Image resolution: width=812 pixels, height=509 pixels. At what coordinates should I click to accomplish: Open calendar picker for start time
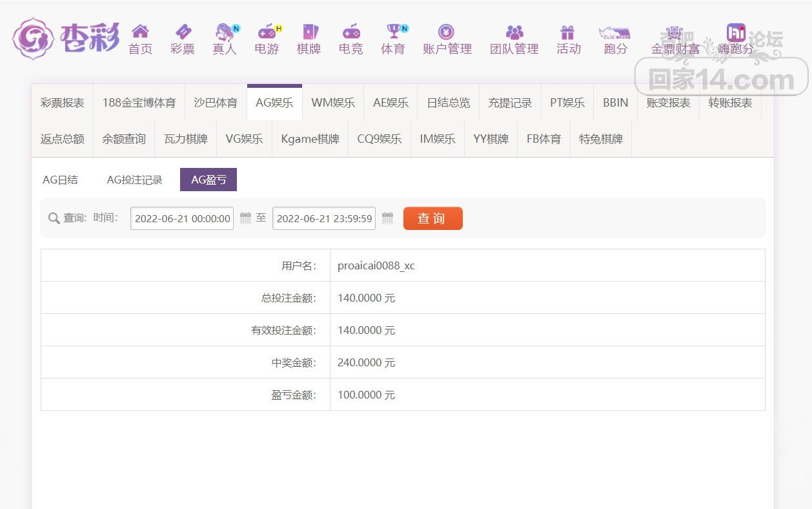point(245,218)
